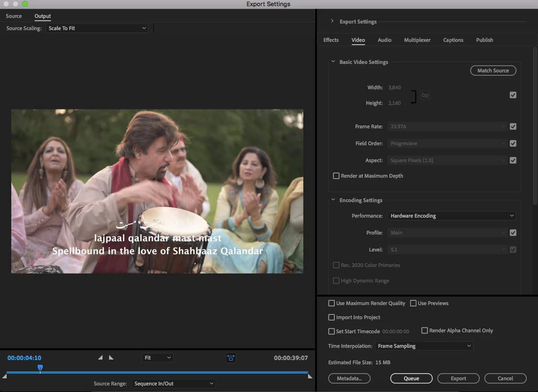The image size is (538, 392).
Task: Select the Video tab
Action: 358,40
